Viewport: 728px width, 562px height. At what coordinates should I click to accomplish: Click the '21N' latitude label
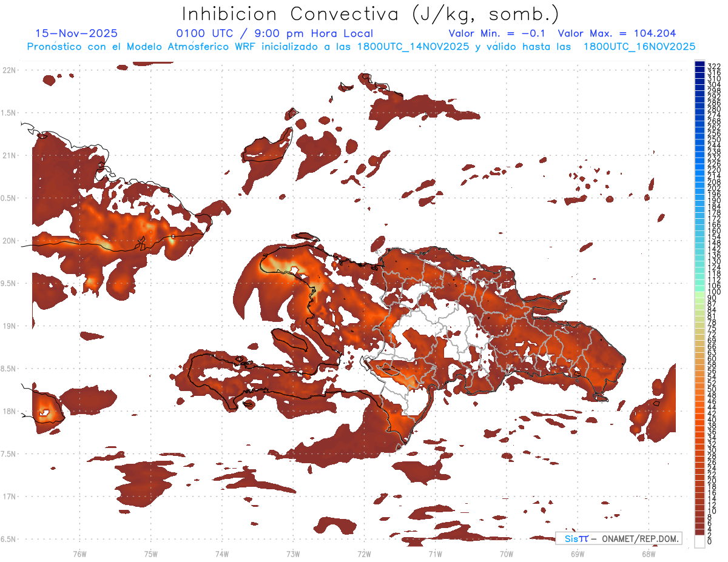tap(10, 156)
